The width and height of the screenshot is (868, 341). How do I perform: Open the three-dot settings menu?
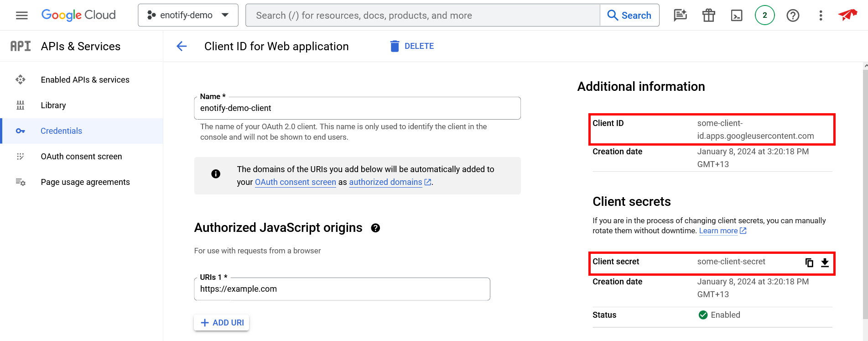(821, 16)
